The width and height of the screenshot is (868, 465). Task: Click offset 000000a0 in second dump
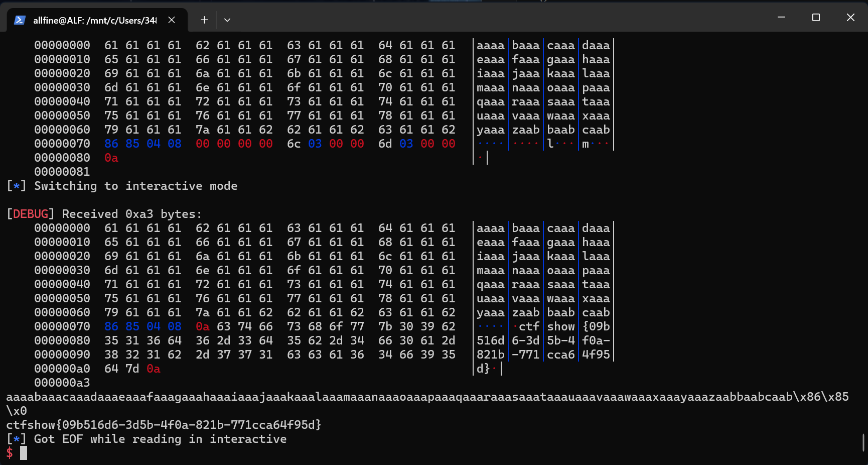coord(62,369)
